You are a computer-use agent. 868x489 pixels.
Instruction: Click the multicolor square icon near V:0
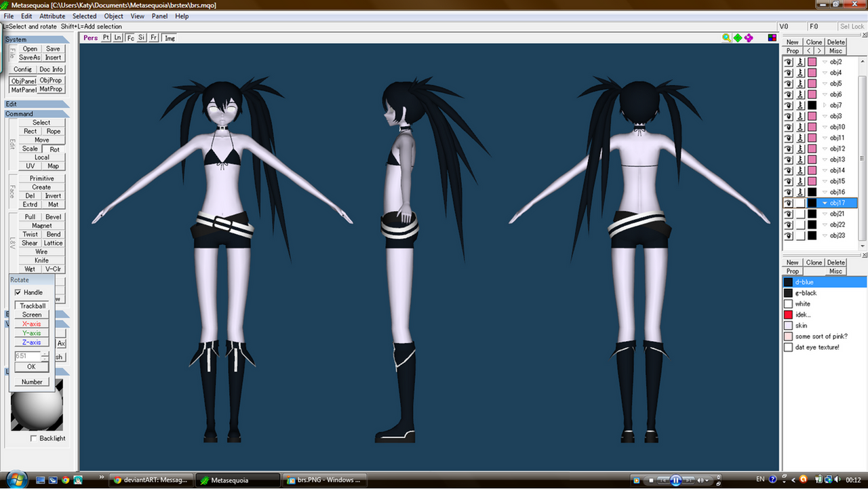(772, 38)
